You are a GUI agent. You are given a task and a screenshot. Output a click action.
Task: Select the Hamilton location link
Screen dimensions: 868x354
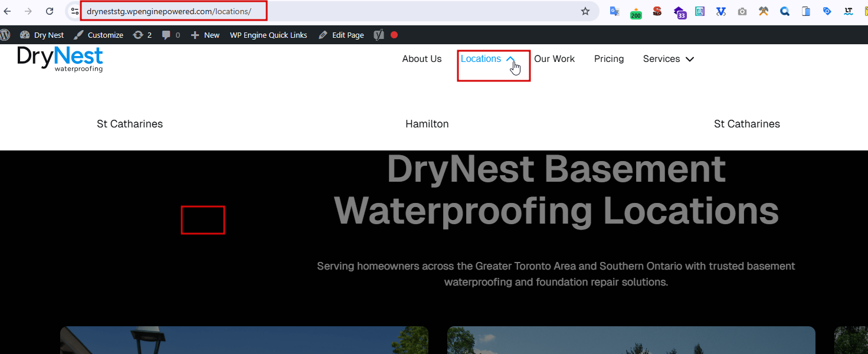pos(427,124)
